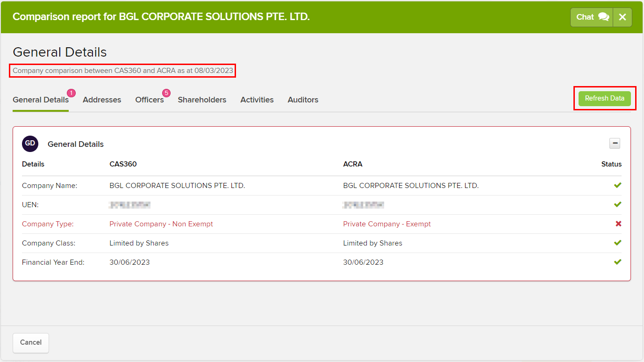Click the comparison date subtitle text
The height and width of the screenshot is (362, 644).
click(x=122, y=71)
